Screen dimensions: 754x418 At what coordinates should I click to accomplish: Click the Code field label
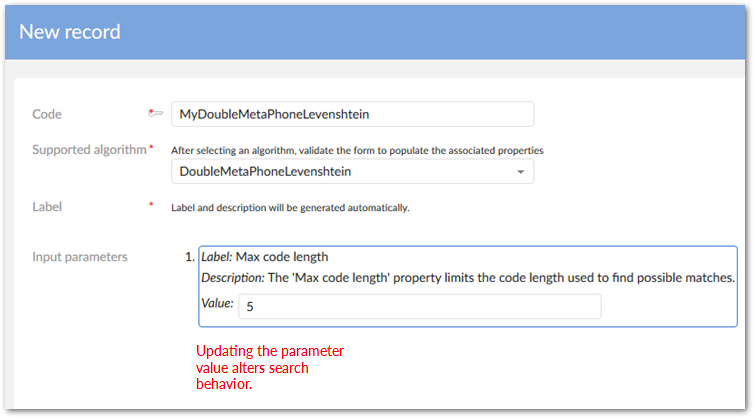(47, 115)
